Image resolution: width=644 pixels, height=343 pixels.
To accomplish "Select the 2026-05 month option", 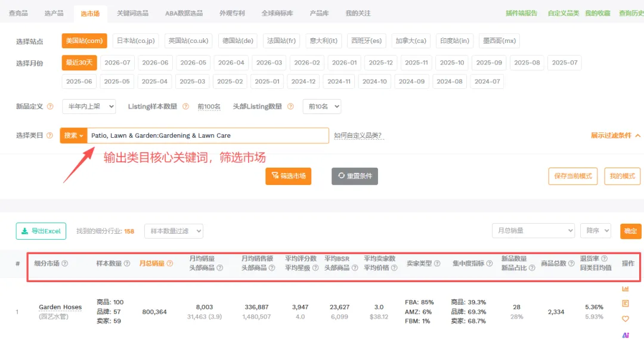I will point(193,63).
